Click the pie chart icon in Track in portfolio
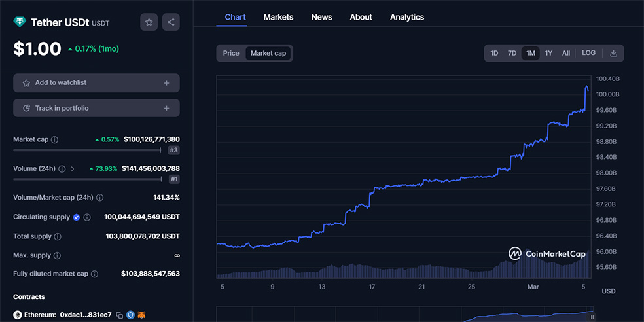 point(26,109)
